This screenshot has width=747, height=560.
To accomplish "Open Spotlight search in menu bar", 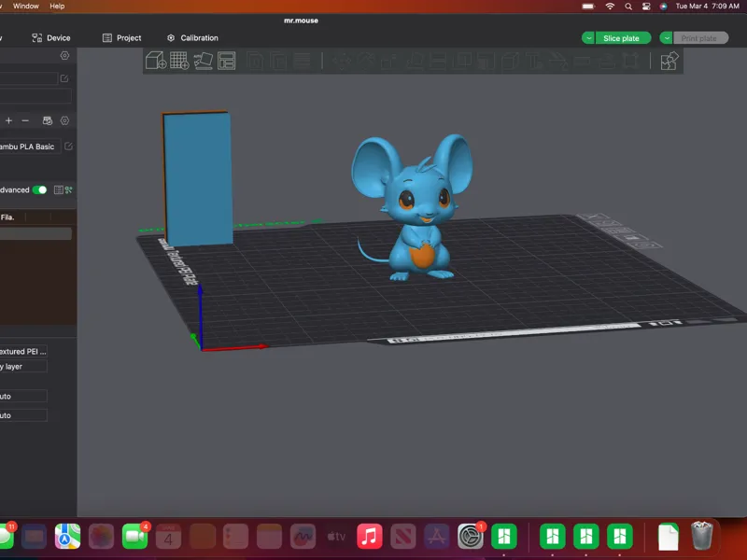I will coord(628,7).
